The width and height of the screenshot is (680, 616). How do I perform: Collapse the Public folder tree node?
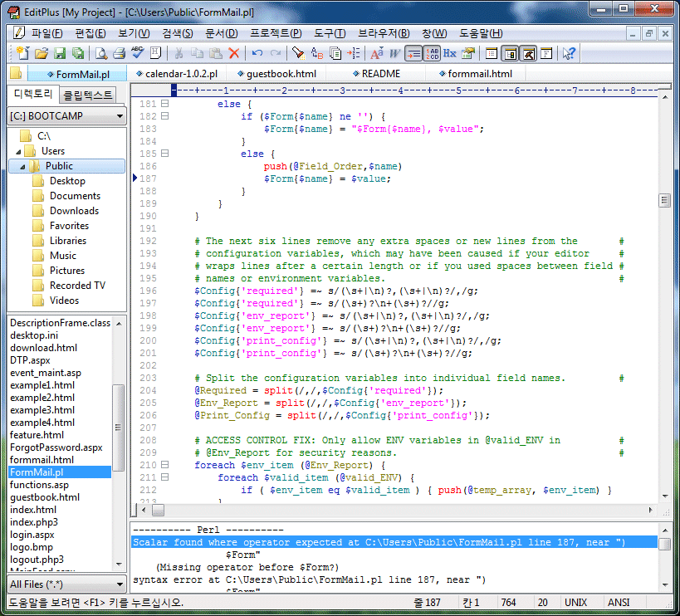click(x=22, y=167)
